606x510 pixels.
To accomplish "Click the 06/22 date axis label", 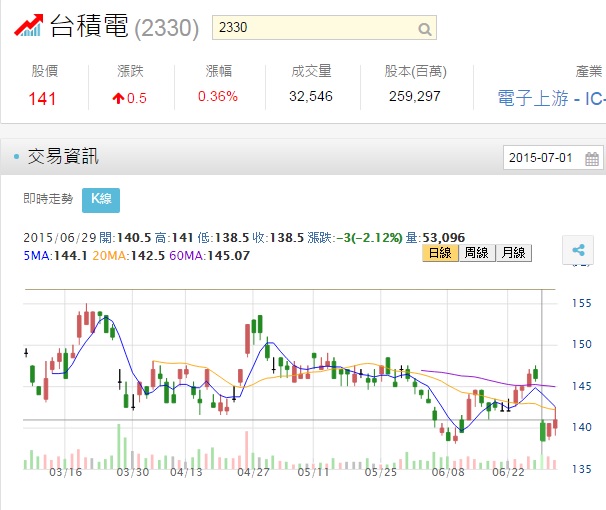I will pyautogui.click(x=508, y=472).
